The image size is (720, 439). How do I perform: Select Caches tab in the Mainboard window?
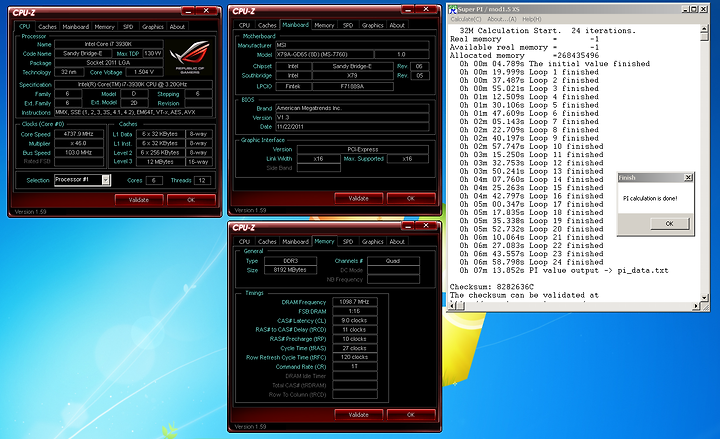267,25
